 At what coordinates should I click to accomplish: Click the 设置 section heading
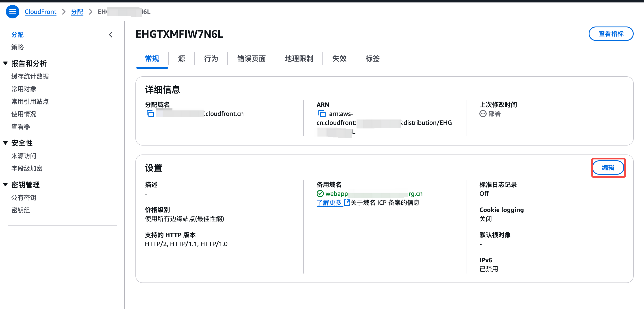(x=154, y=168)
